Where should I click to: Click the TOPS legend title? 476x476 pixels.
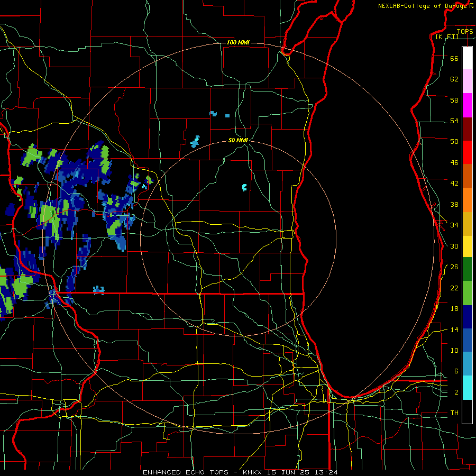tap(465, 31)
